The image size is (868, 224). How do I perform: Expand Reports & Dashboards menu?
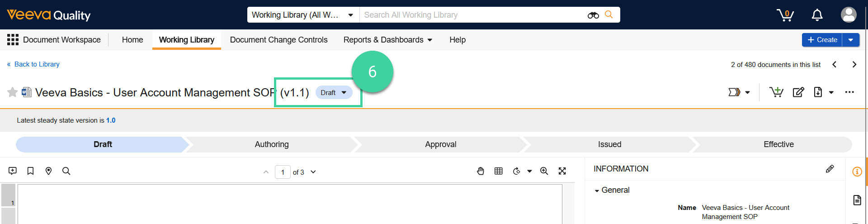point(388,40)
